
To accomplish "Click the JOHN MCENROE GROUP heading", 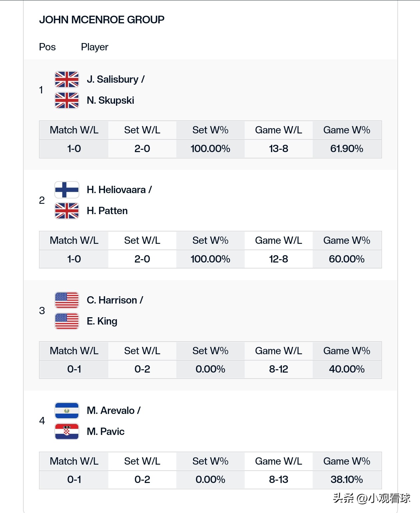I will [x=102, y=20].
